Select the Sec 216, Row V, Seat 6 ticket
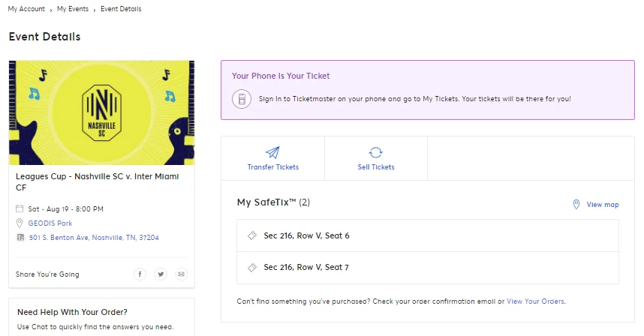 tap(306, 235)
